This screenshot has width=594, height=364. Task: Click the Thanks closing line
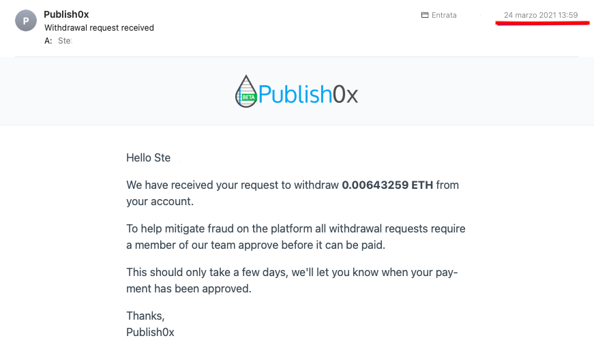(x=145, y=316)
